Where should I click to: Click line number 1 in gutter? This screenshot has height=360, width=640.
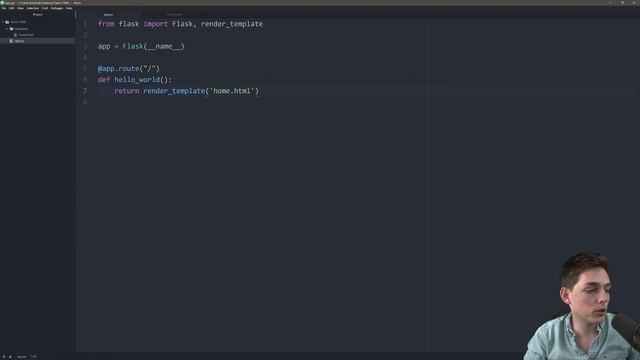click(85, 24)
